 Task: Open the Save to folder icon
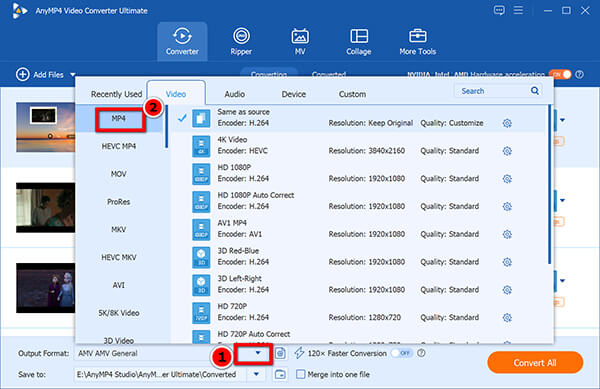pos(280,374)
